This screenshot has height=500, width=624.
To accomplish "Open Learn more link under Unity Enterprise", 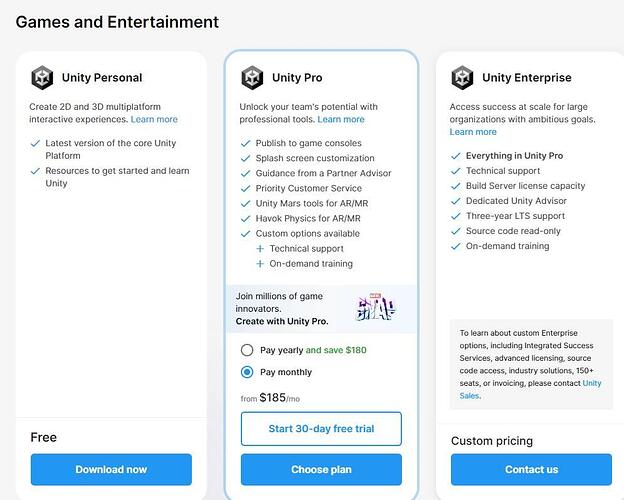I will click(473, 132).
